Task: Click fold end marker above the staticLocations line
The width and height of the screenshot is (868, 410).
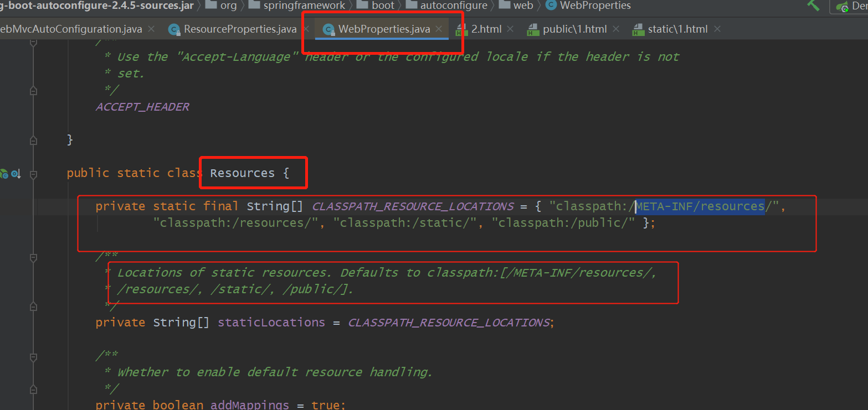Action: 33,306
